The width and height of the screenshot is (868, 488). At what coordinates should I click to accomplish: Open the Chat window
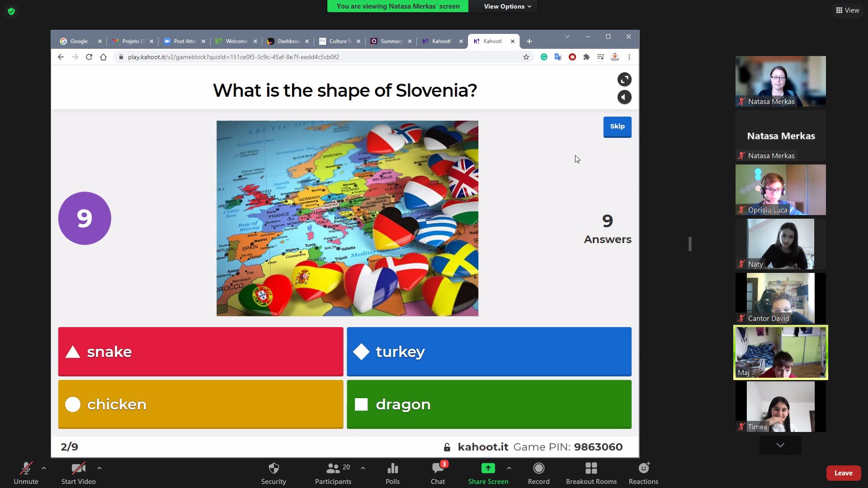coord(438,469)
